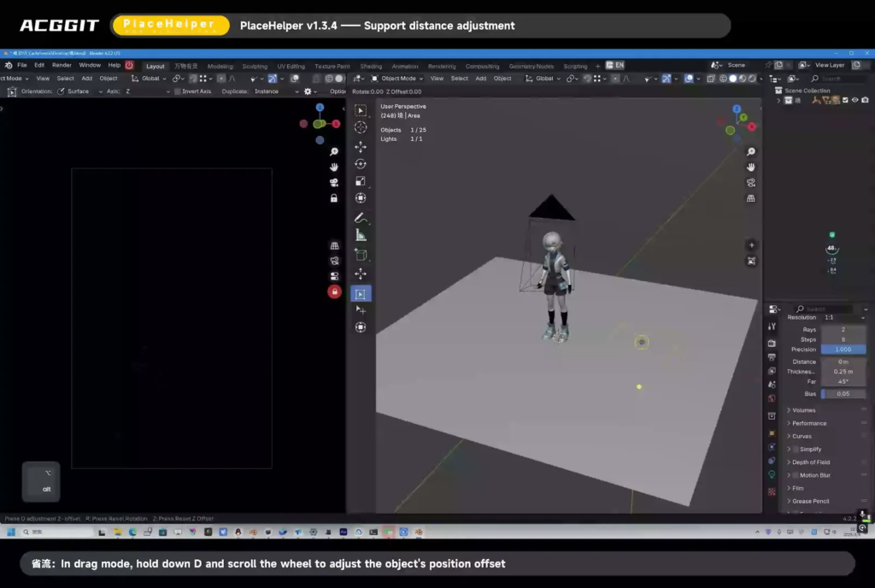Open the Object properties orange square tab
This screenshot has height=588, width=875.
[772, 433]
